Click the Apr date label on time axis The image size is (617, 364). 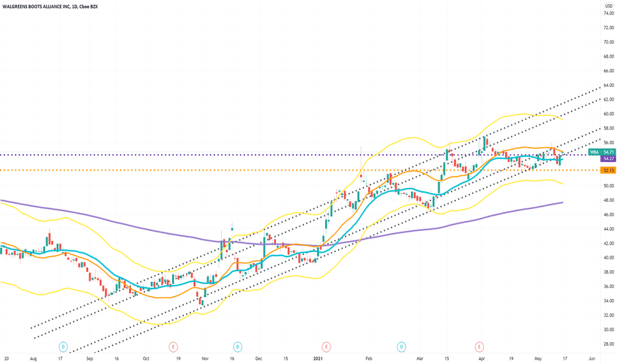482,359
